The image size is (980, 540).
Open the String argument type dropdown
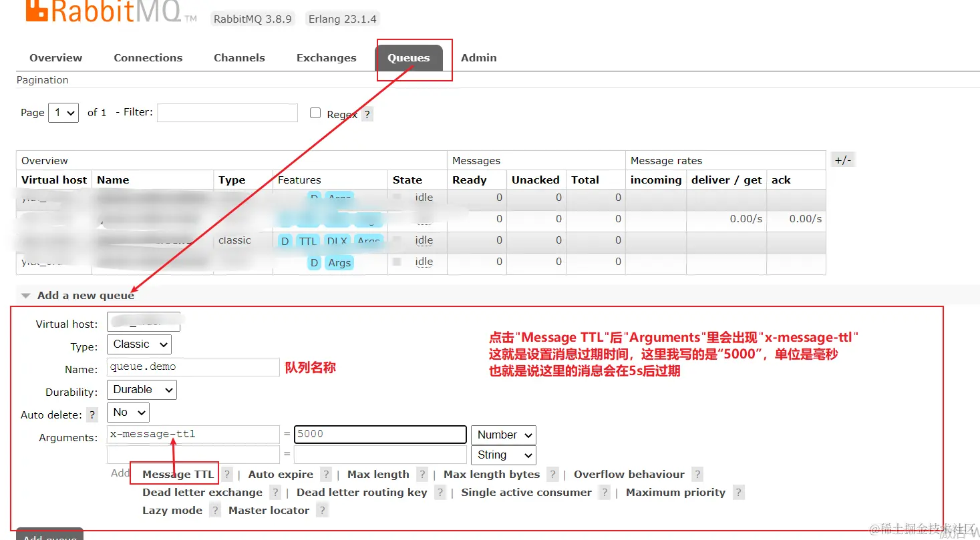click(x=504, y=455)
